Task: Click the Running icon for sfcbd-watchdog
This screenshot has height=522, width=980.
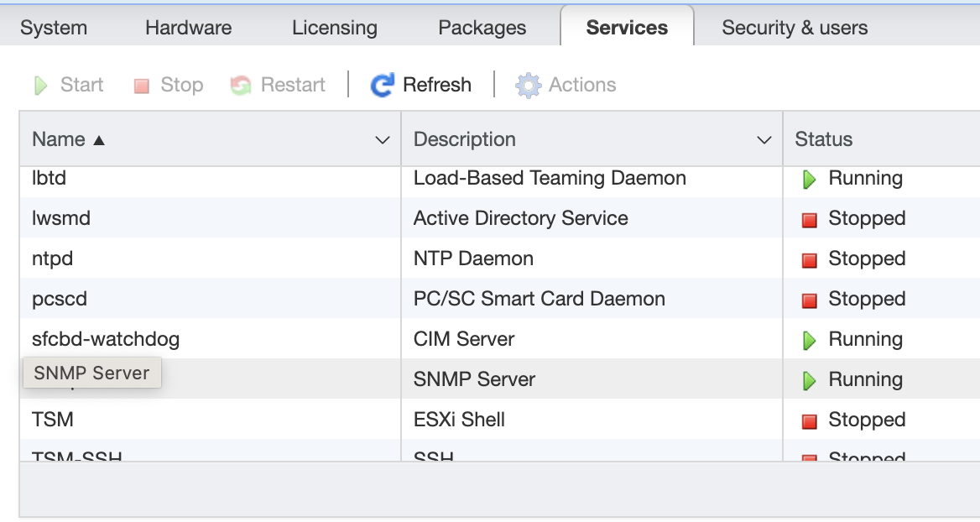Action: point(810,340)
